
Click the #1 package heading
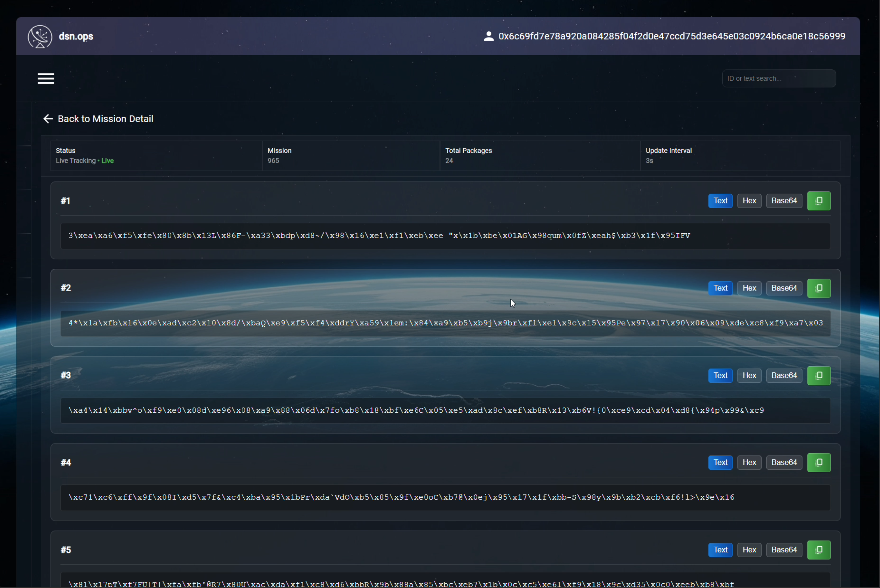click(x=65, y=201)
